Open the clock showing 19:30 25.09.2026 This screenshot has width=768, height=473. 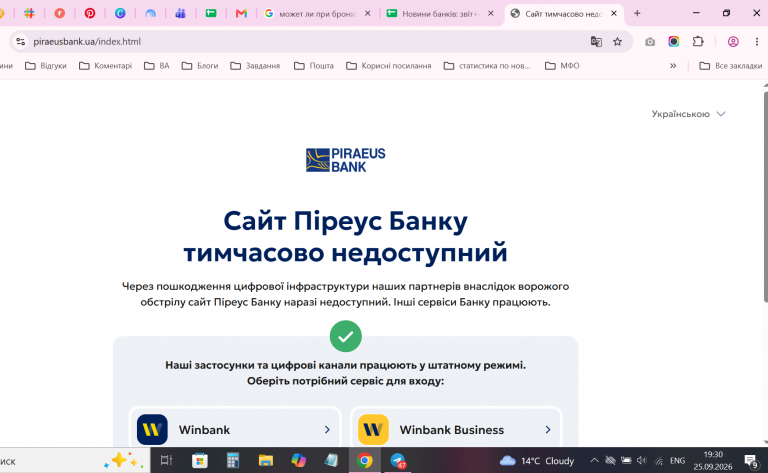tap(713, 461)
